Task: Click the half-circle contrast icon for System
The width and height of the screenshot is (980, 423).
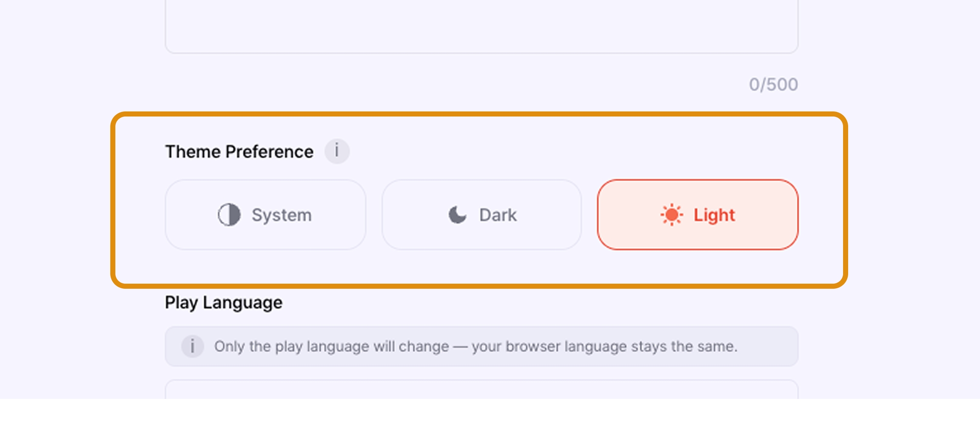Action: pyautogui.click(x=229, y=215)
